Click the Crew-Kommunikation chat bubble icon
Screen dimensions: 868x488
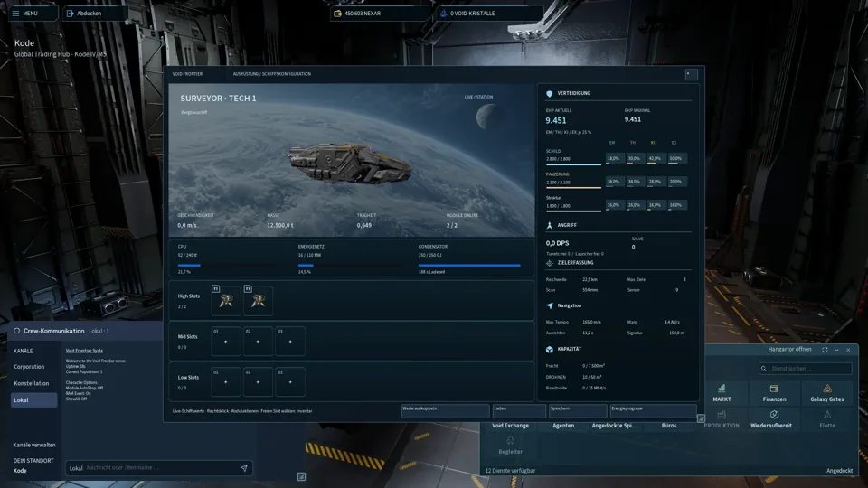pyautogui.click(x=16, y=331)
